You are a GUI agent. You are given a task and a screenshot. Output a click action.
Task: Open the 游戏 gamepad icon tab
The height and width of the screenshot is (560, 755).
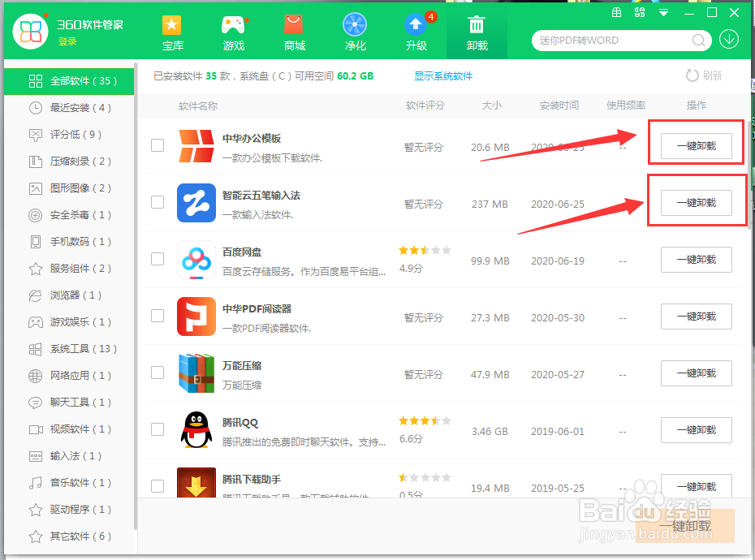tap(234, 33)
